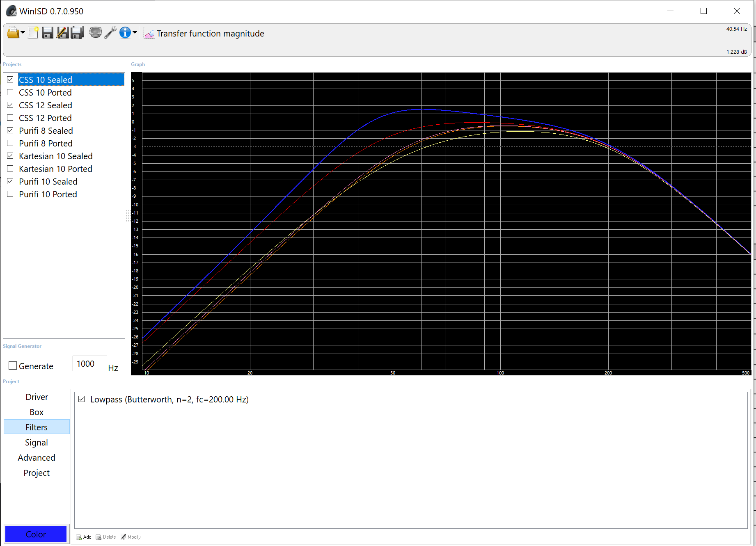Viewport: 756px width, 546px height.
Task: Select the Purifi 8 Ported project name
Action: [x=46, y=143]
